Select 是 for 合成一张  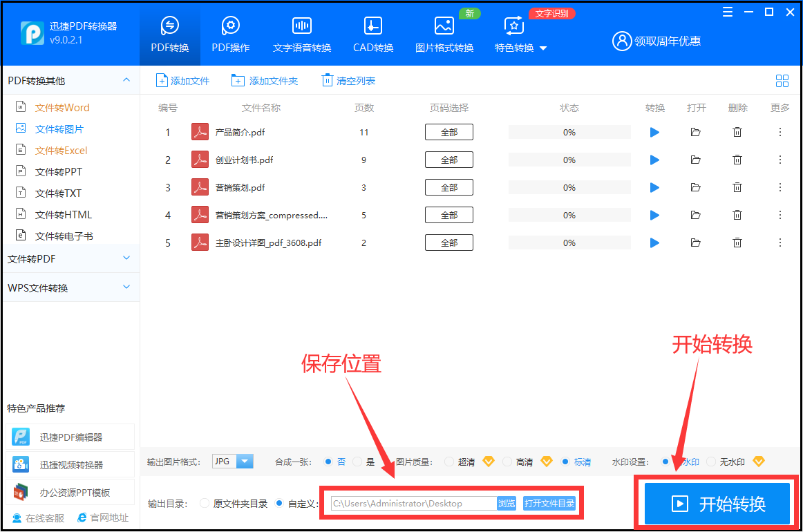tap(357, 462)
